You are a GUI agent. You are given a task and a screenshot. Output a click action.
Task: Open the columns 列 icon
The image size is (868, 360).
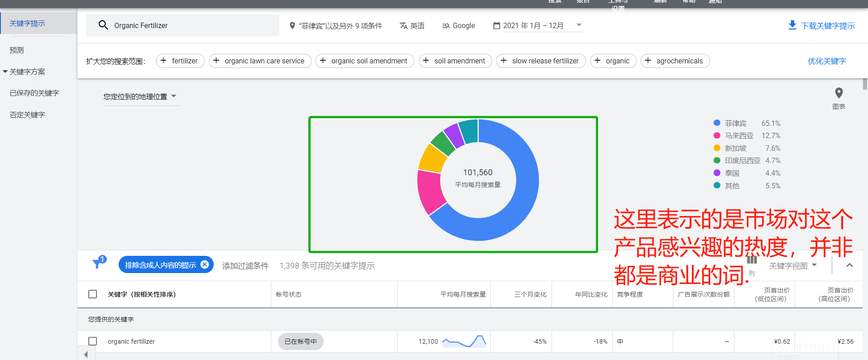[752, 260]
